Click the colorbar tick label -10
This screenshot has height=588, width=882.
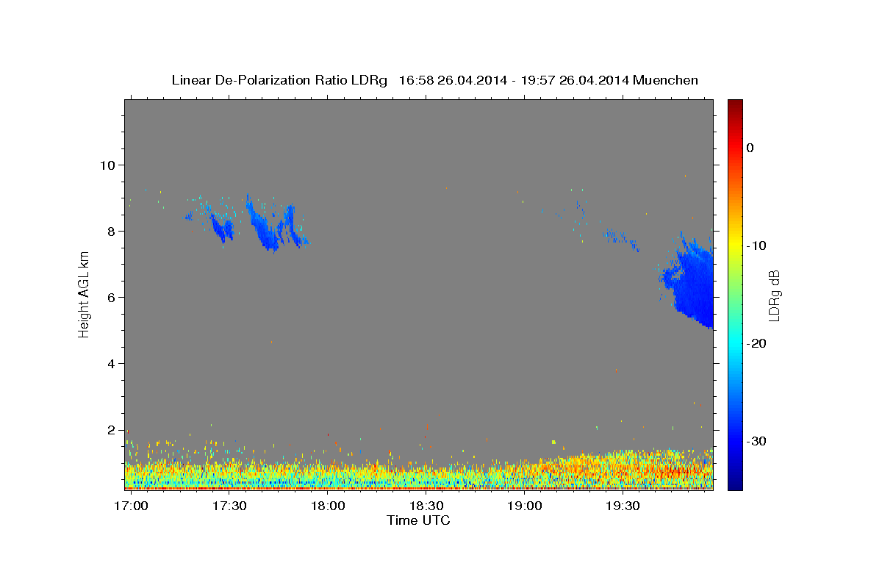(x=756, y=245)
